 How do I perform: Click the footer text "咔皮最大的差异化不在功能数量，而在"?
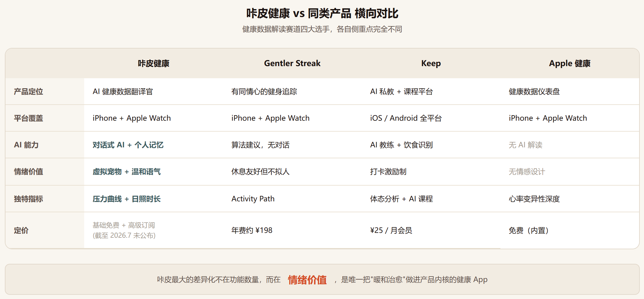[219, 280]
